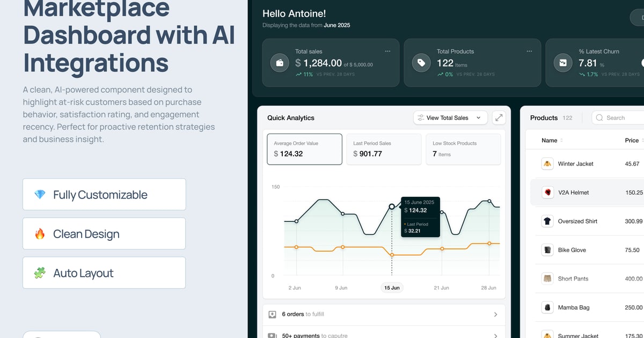
Task: Click the Total sales wallet icon
Action: pyautogui.click(x=280, y=63)
